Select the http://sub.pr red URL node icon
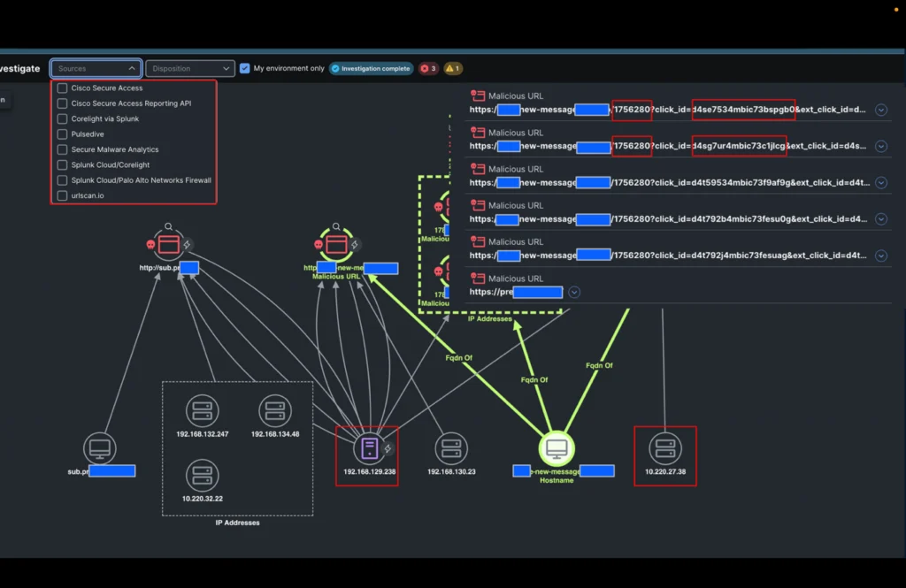This screenshot has width=906, height=588. (169, 244)
